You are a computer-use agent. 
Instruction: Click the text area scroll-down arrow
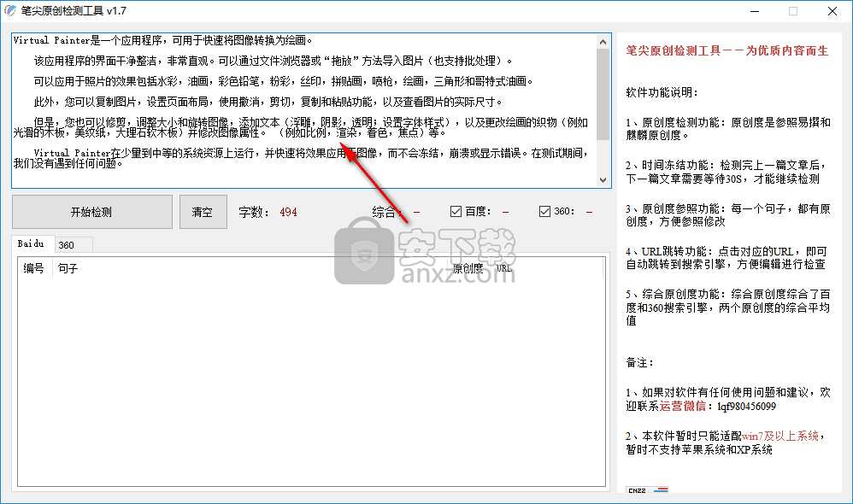pos(603,180)
